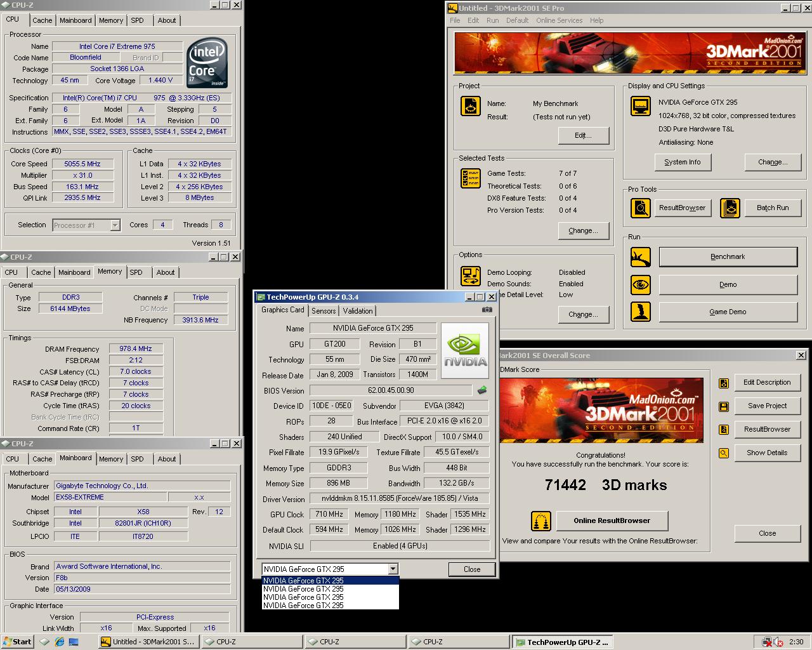Click the Mainboard model EX58-EXTREME field

point(110,498)
